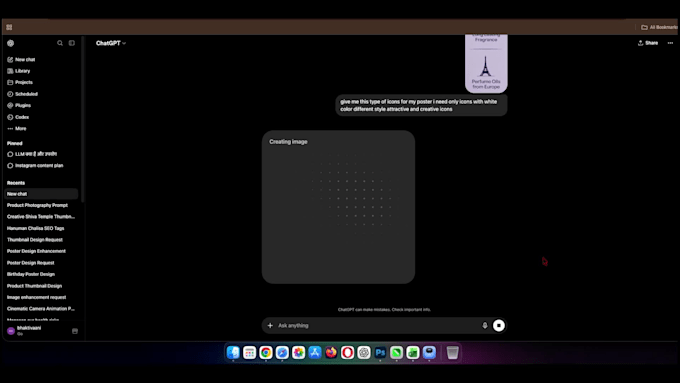This screenshot has height=383, width=680.
Task: Open the uploaded Eiffel Tower poster image
Action: (486, 63)
